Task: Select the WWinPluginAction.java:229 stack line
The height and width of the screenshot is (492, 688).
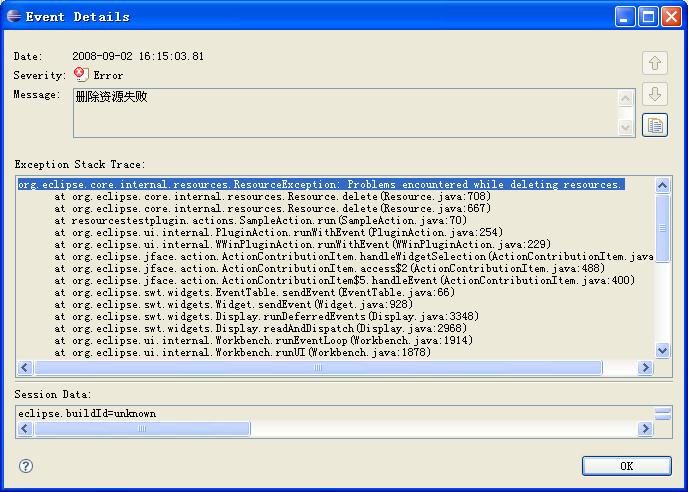Action: click(303, 244)
